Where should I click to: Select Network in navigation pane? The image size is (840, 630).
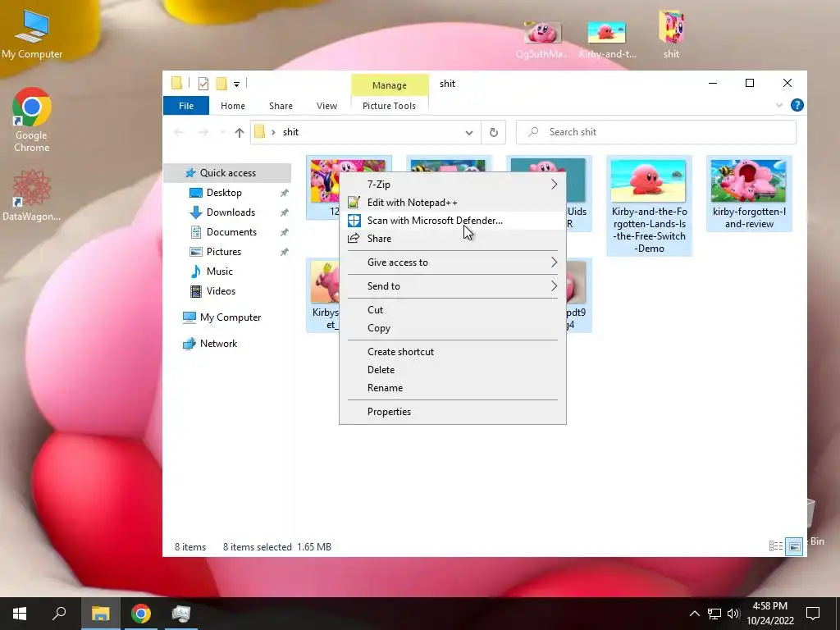[x=218, y=344]
